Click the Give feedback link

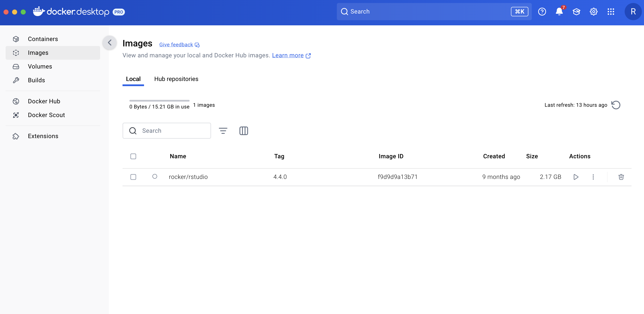[179, 45]
